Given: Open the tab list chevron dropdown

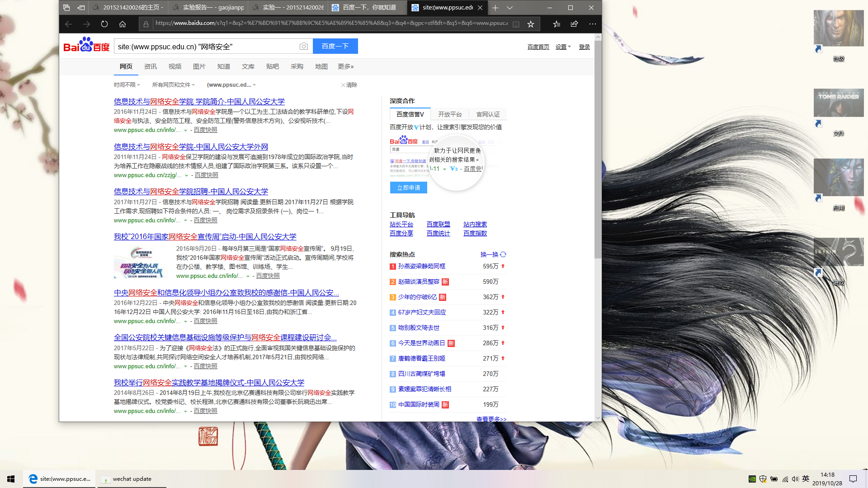Looking at the screenshot, I should click(509, 8).
